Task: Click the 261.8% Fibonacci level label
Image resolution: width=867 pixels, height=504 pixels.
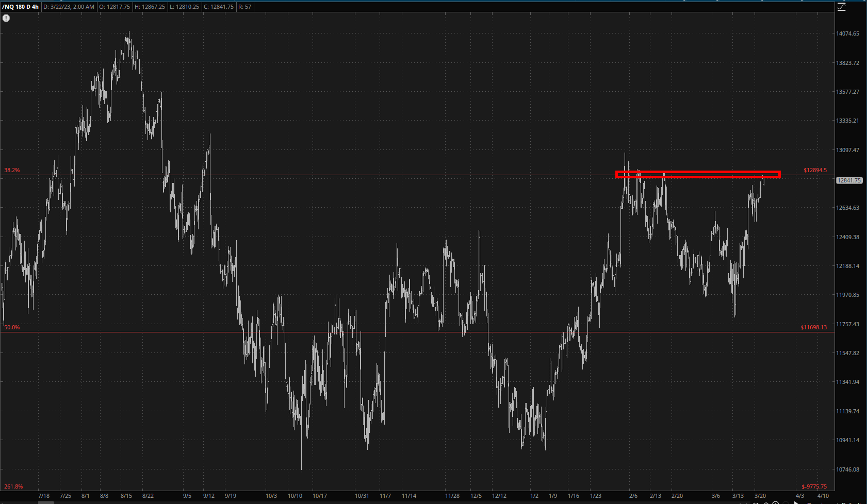Action: 13,486
